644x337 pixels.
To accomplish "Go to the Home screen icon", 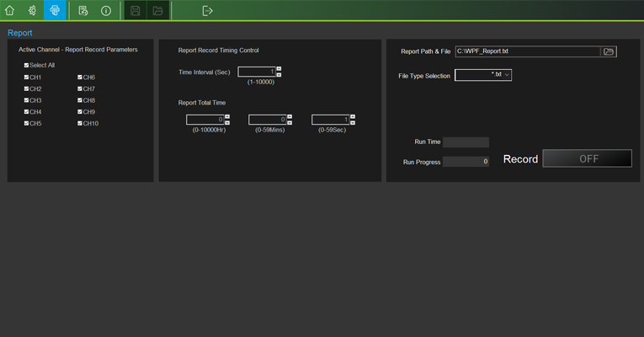I will click(10, 10).
